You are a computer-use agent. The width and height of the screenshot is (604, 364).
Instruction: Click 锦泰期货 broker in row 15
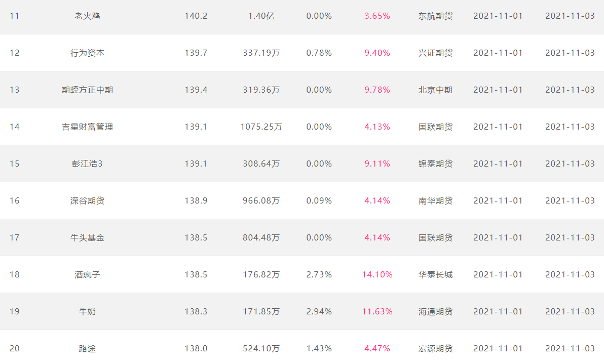tap(435, 164)
